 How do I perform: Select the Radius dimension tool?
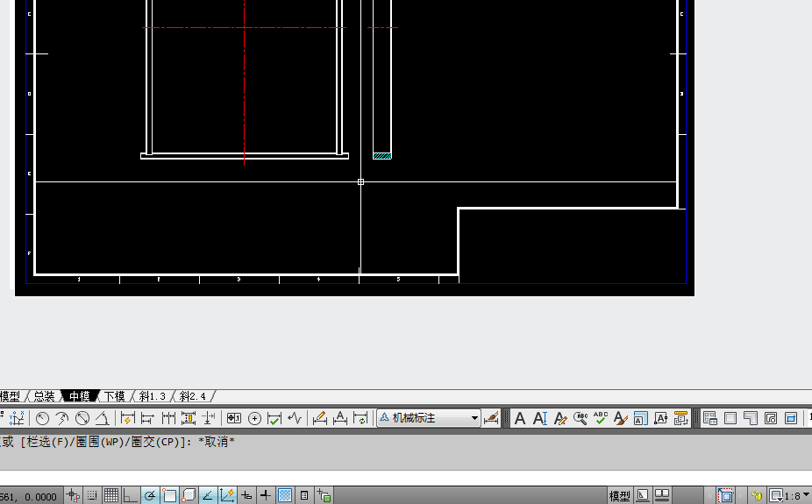(x=42, y=419)
